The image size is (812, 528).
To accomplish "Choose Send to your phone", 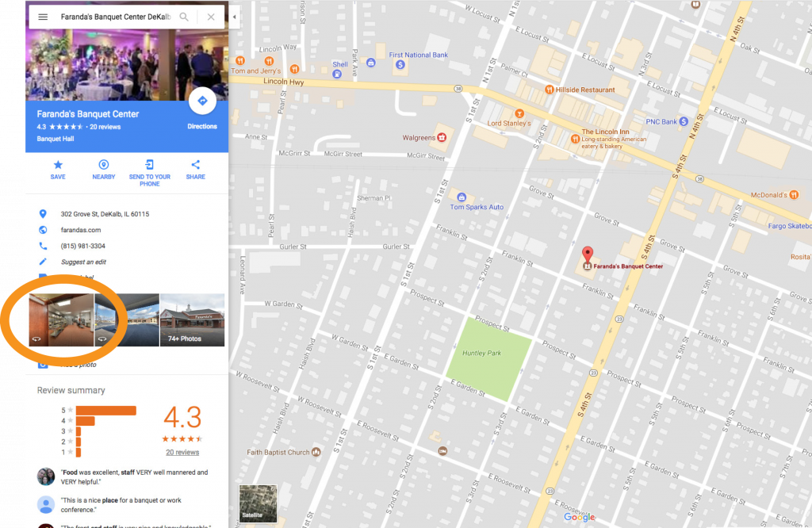I will click(x=150, y=174).
